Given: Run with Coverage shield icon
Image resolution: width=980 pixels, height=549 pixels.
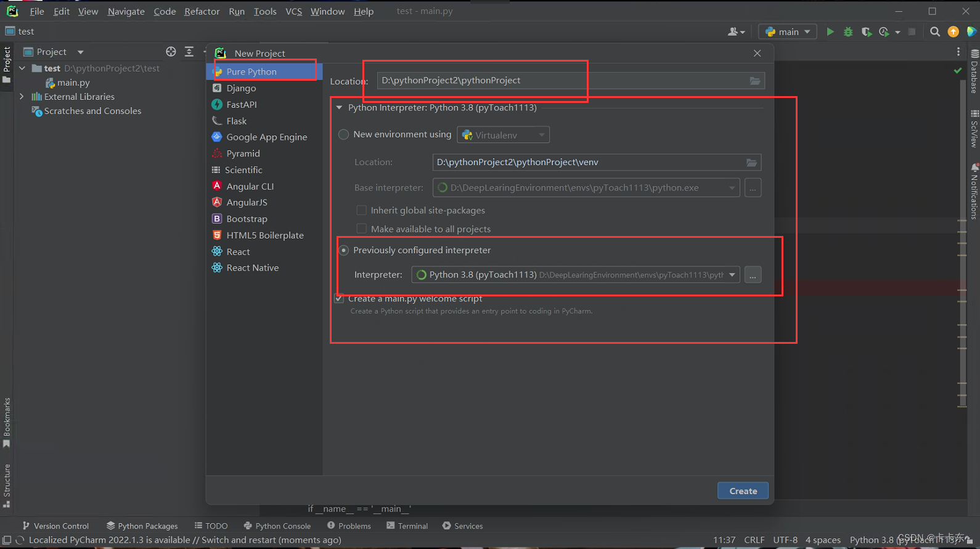Looking at the screenshot, I should (x=866, y=31).
